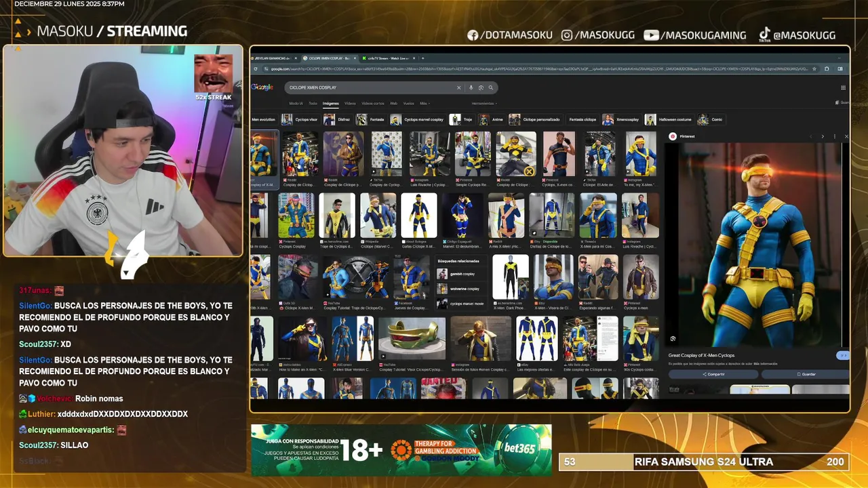The width and height of the screenshot is (868, 488).
Task: Open a new browser tab with plus
Action: (422, 58)
